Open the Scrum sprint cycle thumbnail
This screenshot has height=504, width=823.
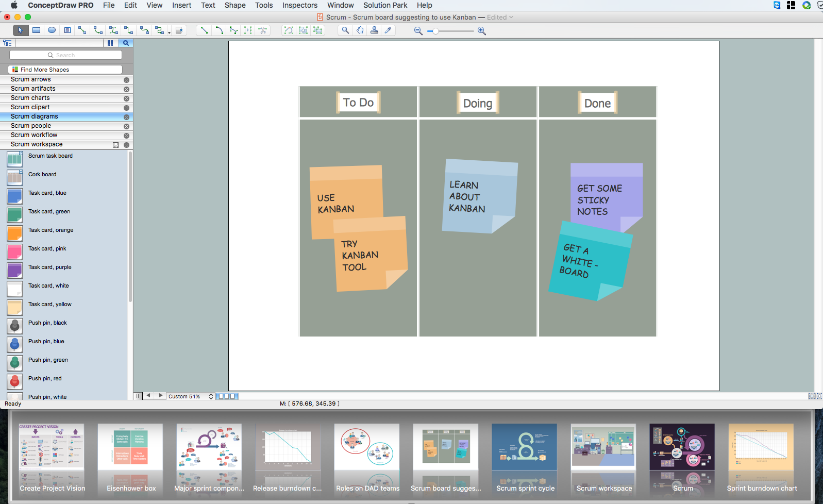[x=524, y=447]
